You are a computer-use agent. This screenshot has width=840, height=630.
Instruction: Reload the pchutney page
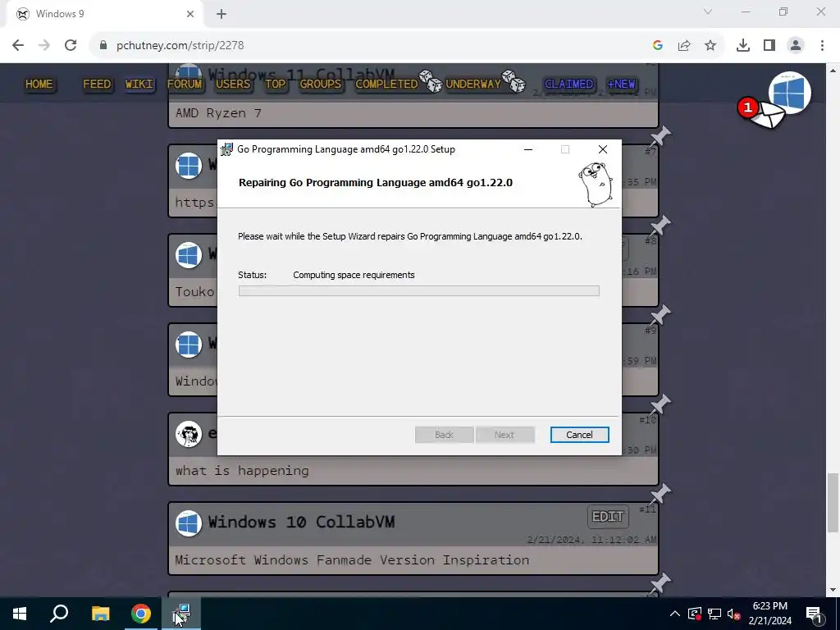(71, 46)
